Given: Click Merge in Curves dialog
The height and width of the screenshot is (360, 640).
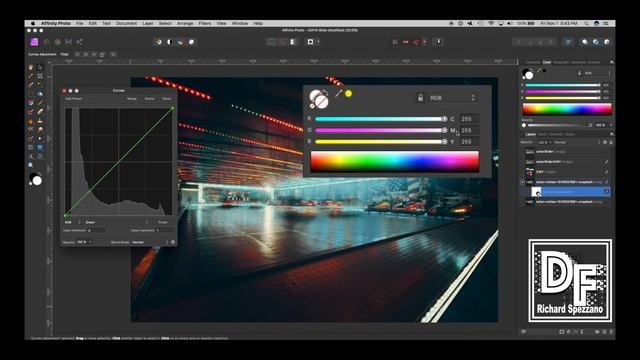Looking at the screenshot, I should pos(132,99).
